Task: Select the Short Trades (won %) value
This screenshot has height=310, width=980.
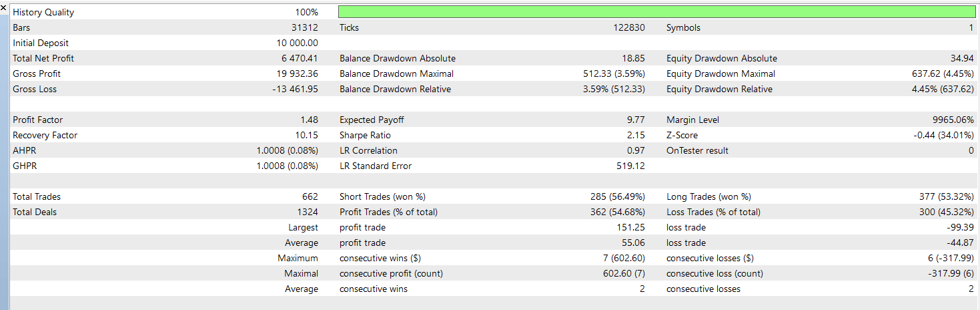Action: point(617,196)
